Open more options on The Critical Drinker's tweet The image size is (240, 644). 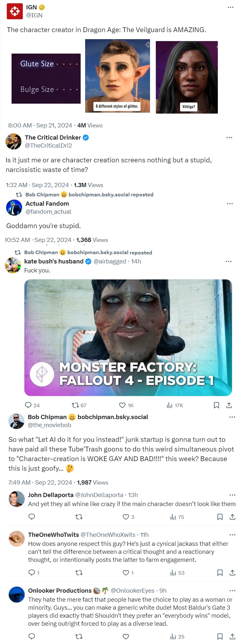[229, 138]
